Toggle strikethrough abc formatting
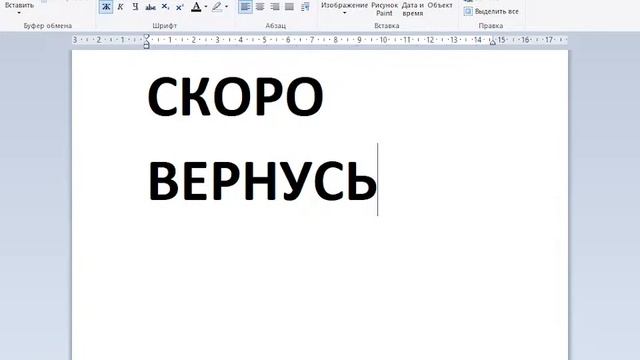 tap(150, 7)
